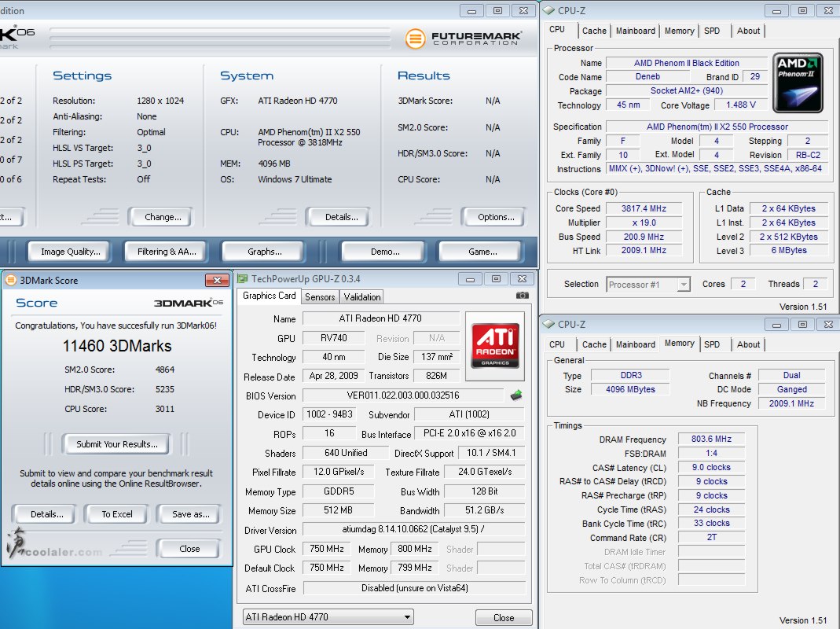Select the CPU tab in lower CPU-Z window
840x629 pixels.
557,344
